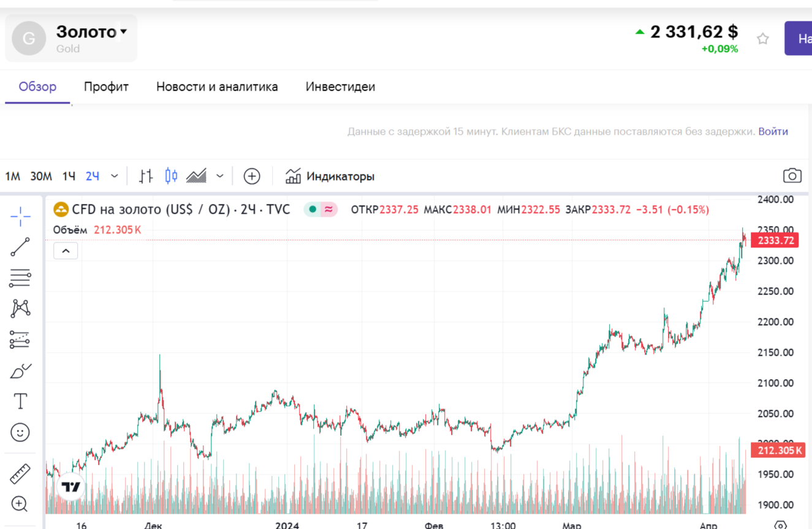The width and height of the screenshot is (812, 529).
Task: Open the timeframe interval dropdown arrow
Action: point(115,176)
